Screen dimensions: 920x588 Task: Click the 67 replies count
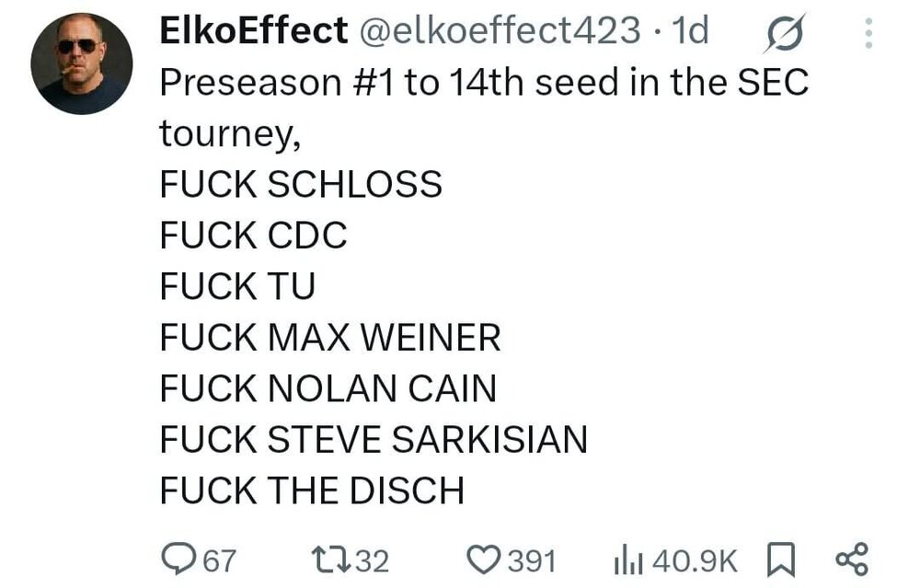(x=218, y=559)
